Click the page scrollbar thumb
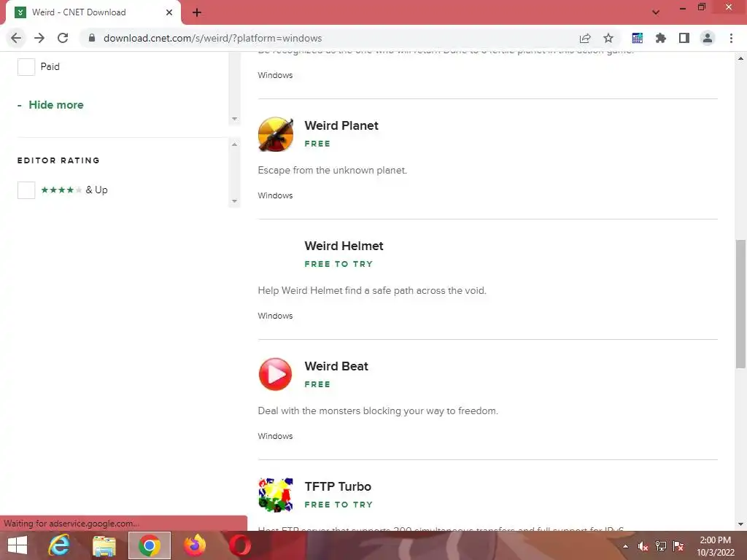Image resolution: width=747 pixels, height=560 pixels. pyautogui.click(x=740, y=304)
